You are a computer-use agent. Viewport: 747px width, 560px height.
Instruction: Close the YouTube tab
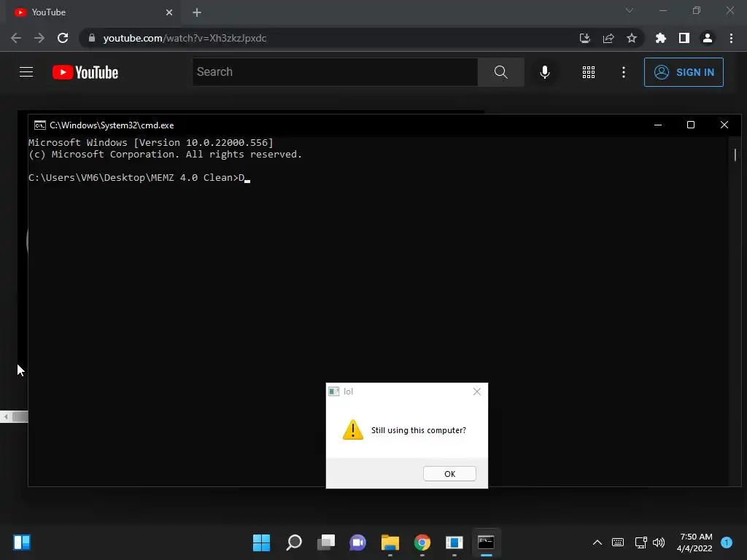click(x=169, y=12)
